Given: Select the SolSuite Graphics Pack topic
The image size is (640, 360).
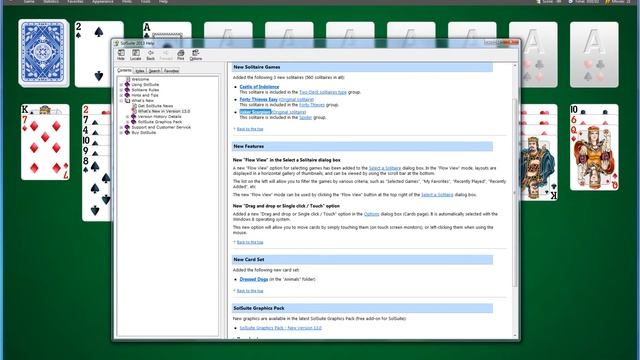Looking at the screenshot, I should pyautogui.click(x=160, y=122).
